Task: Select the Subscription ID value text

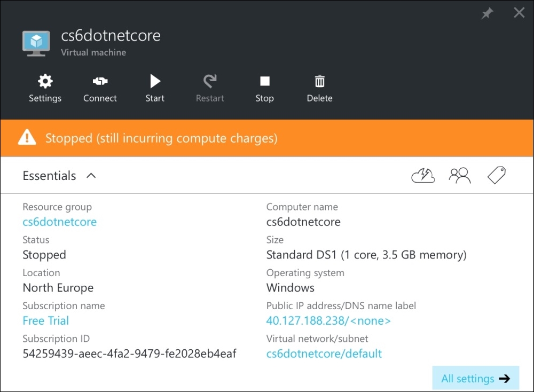Action: 129,354
